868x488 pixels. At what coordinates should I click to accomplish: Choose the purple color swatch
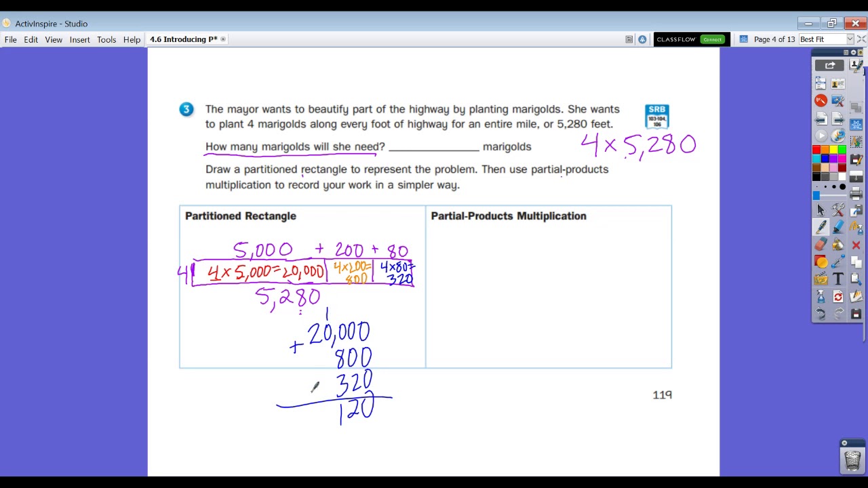coord(833,159)
